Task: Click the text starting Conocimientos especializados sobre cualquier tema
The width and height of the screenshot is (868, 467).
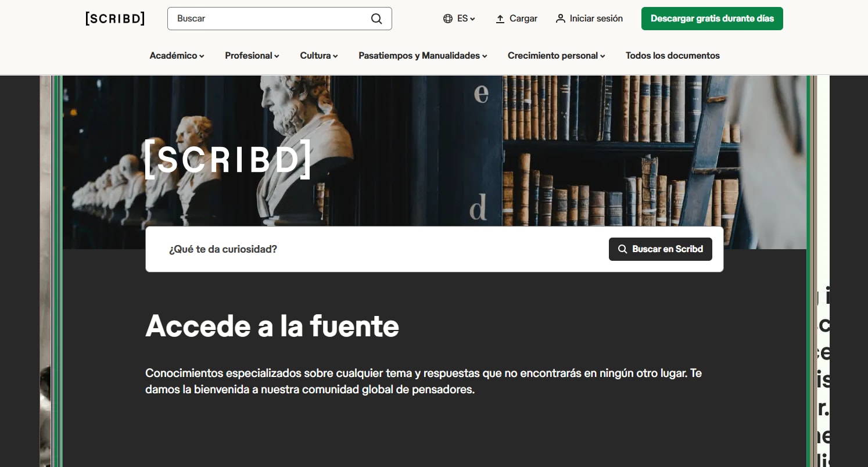Action: coord(424,381)
